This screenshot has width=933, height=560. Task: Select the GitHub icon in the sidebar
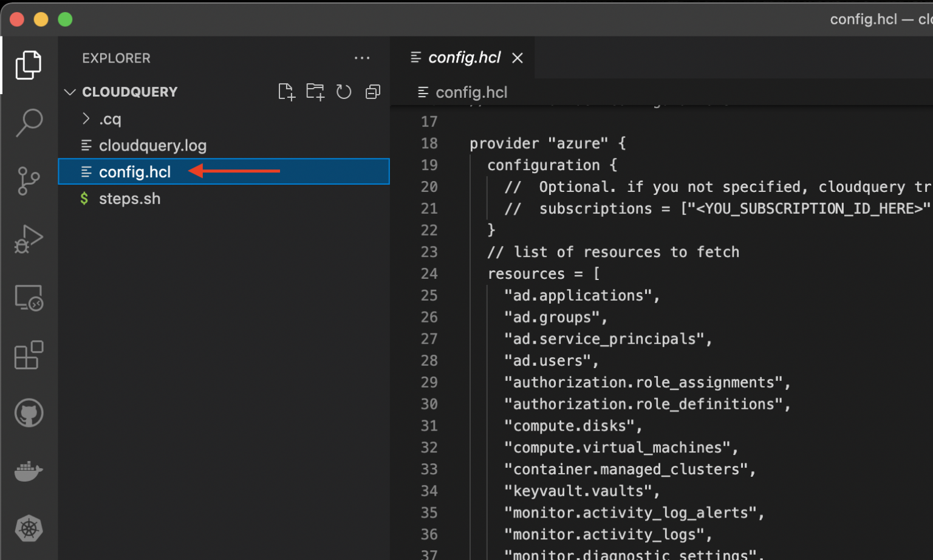pos(29,412)
